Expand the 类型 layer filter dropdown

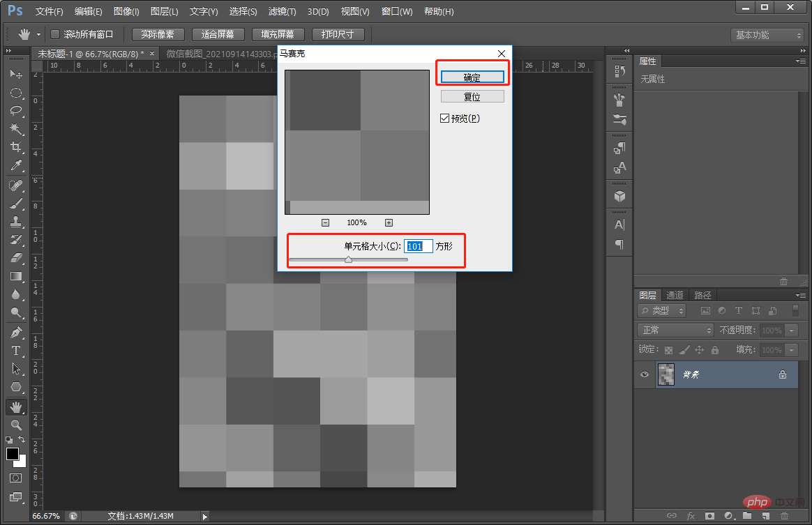tap(662, 311)
